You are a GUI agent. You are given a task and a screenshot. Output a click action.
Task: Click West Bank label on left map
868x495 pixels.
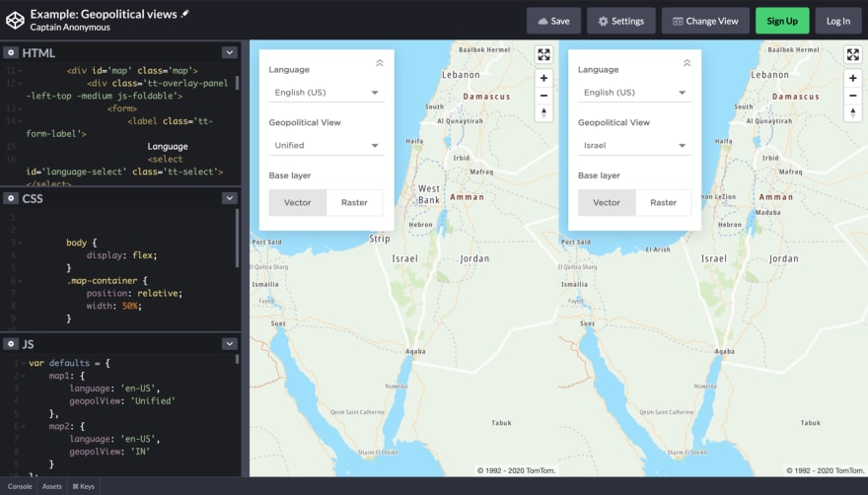[429, 194]
